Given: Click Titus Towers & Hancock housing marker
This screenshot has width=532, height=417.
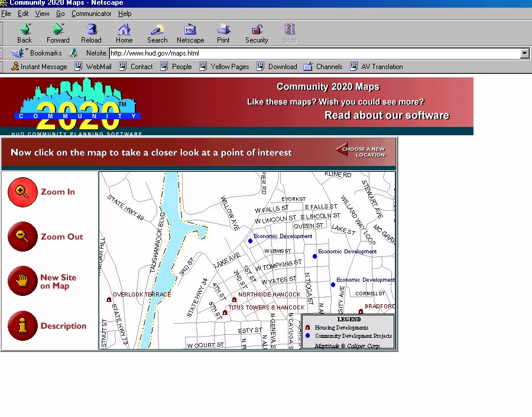Looking at the screenshot, I should pyautogui.click(x=225, y=312).
